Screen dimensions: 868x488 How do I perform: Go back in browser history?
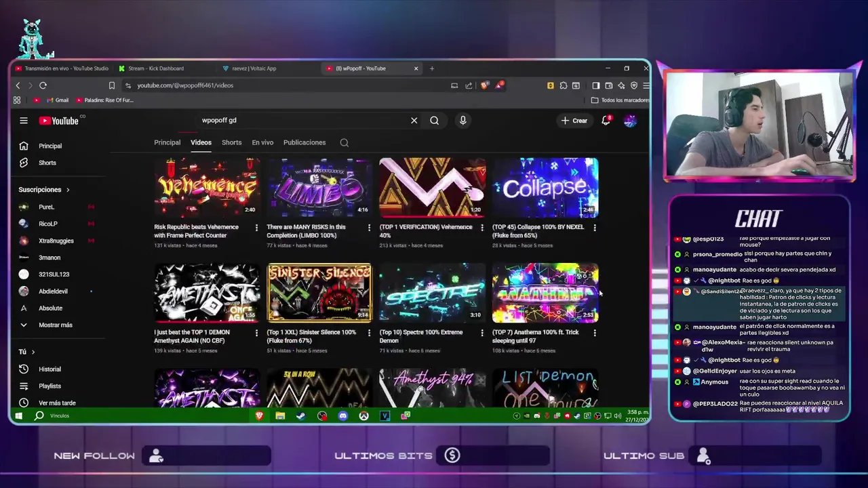pyautogui.click(x=18, y=85)
